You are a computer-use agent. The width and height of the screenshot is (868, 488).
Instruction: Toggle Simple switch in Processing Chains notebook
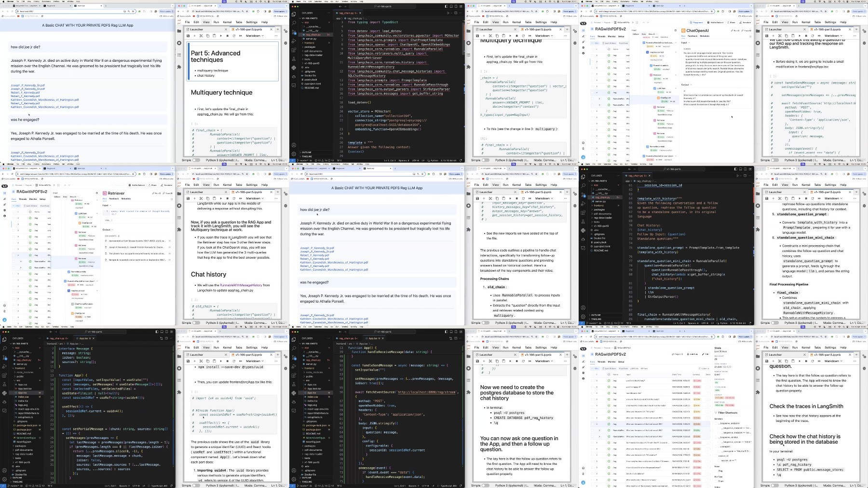point(486,323)
